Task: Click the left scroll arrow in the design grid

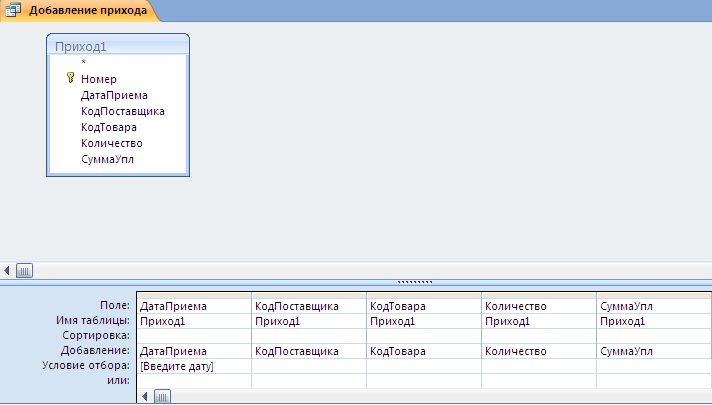Action: [x=144, y=396]
